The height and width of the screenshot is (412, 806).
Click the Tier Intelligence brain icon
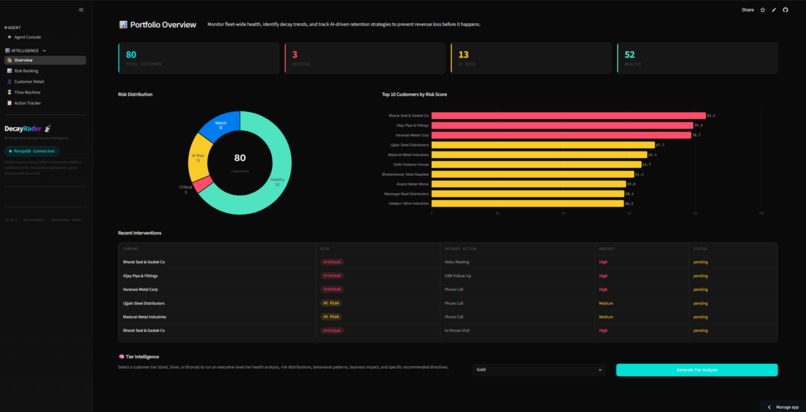tap(121, 357)
